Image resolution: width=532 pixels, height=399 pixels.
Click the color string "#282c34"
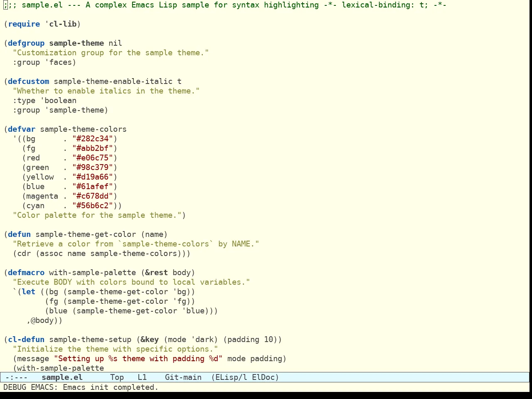tap(93, 139)
